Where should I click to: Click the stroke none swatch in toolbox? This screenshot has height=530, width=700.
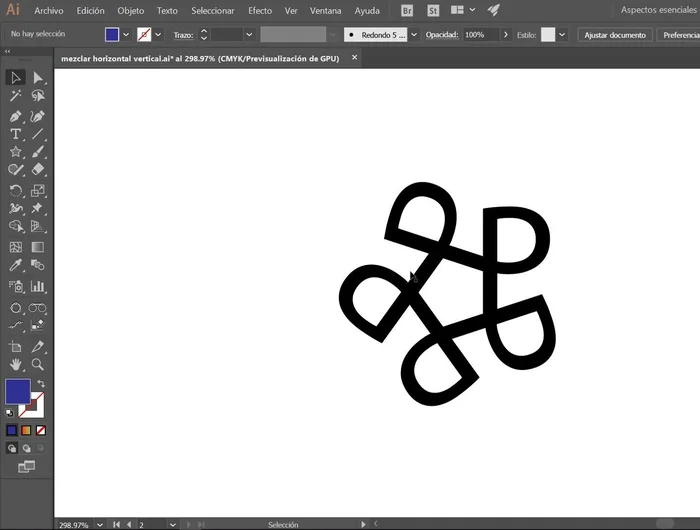[x=37, y=409]
